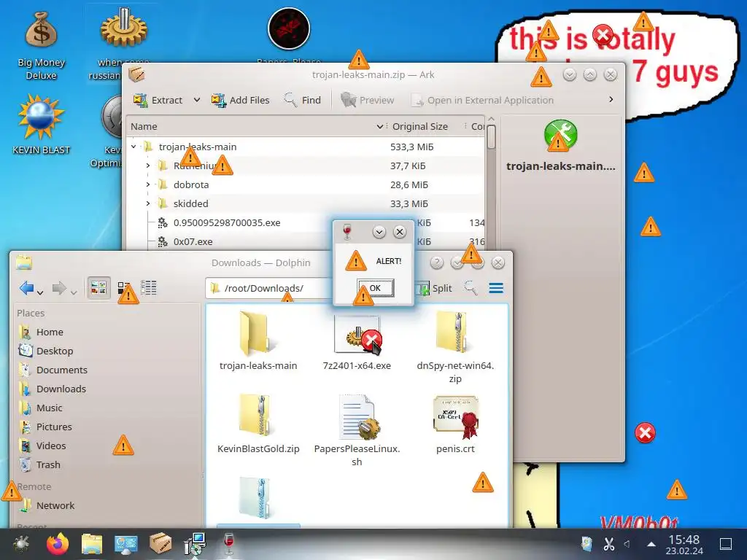The width and height of the screenshot is (747, 560).
Task: Click Preview in Ark toolbar
Action: 368,100
